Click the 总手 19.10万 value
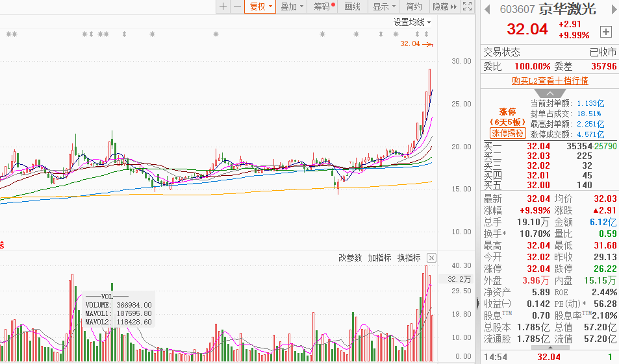Viewport: 619px width, 364px height. click(x=533, y=222)
